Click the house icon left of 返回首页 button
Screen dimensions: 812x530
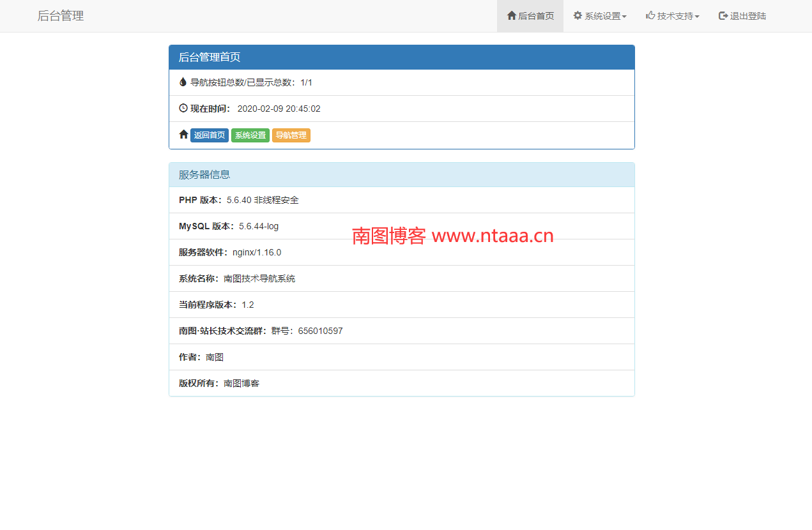pyautogui.click(x=183, y=135)
